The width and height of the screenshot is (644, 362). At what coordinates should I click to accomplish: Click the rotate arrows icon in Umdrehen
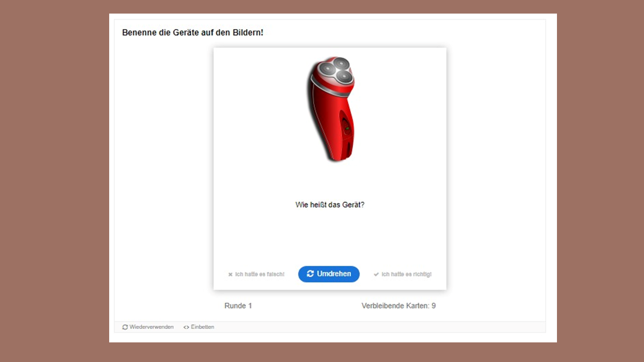pyautogui.click(x=310, y=274)
